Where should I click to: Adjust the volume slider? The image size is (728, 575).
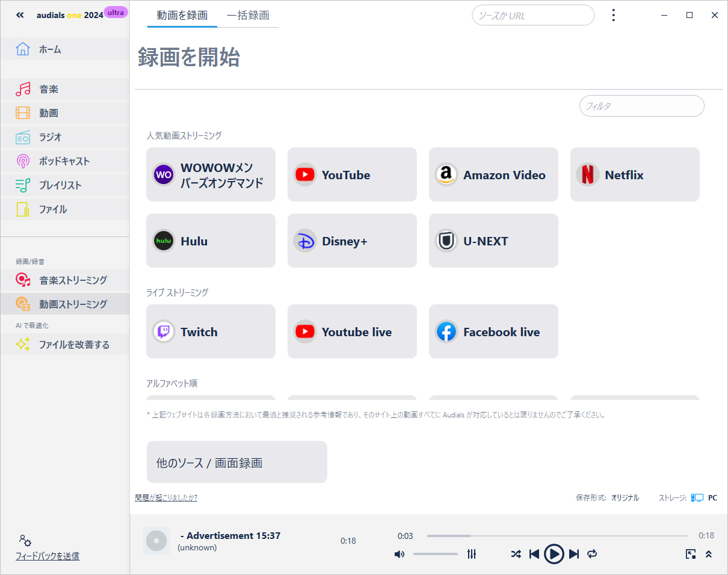tap(436, 554)
